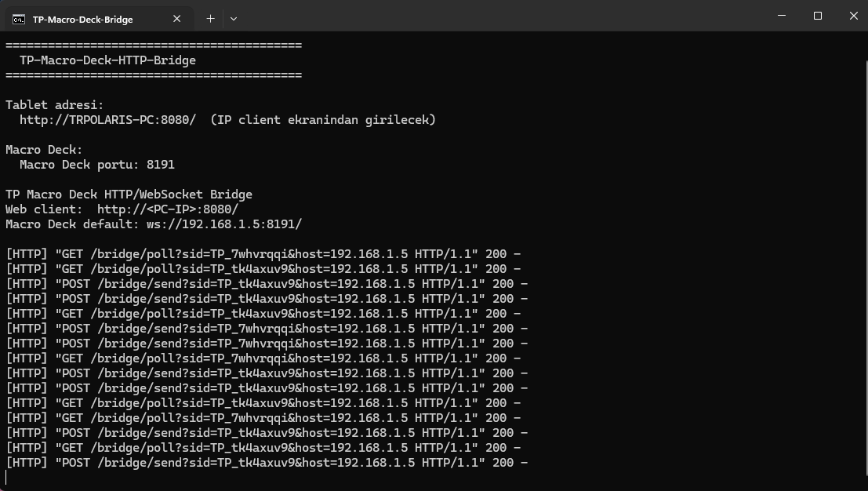Click the last POST /bridge/send log line
Image resolution: width=868 pixels, height=491 pixels.
267,464
